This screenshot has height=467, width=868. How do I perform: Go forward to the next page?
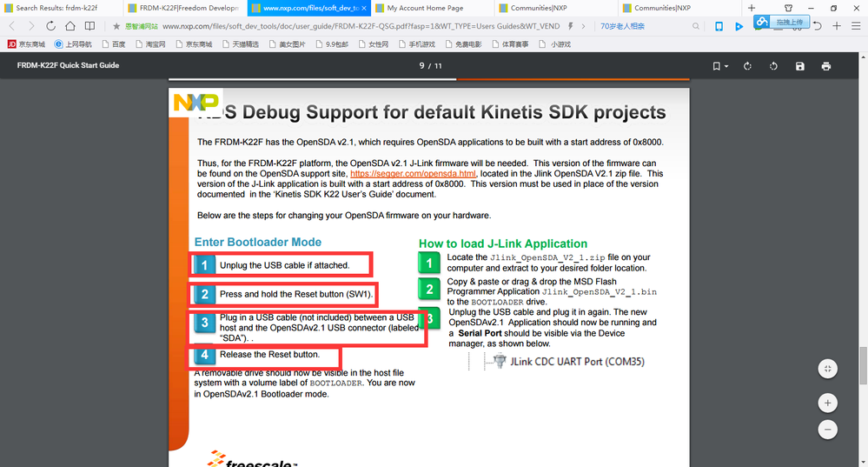click(31, 26)
